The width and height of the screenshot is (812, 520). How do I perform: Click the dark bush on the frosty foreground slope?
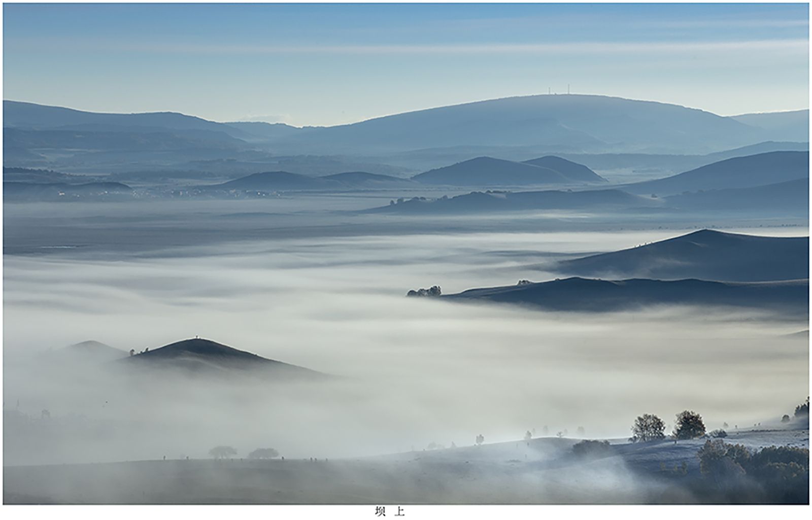coord(591,447)
